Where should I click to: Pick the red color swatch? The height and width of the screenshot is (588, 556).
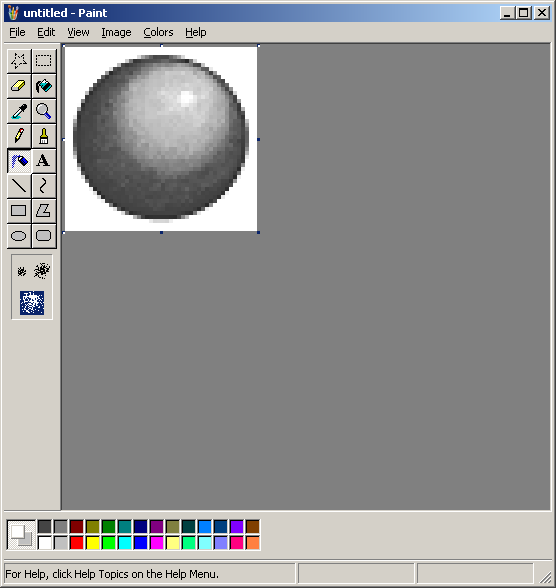[x=76, y=543]
